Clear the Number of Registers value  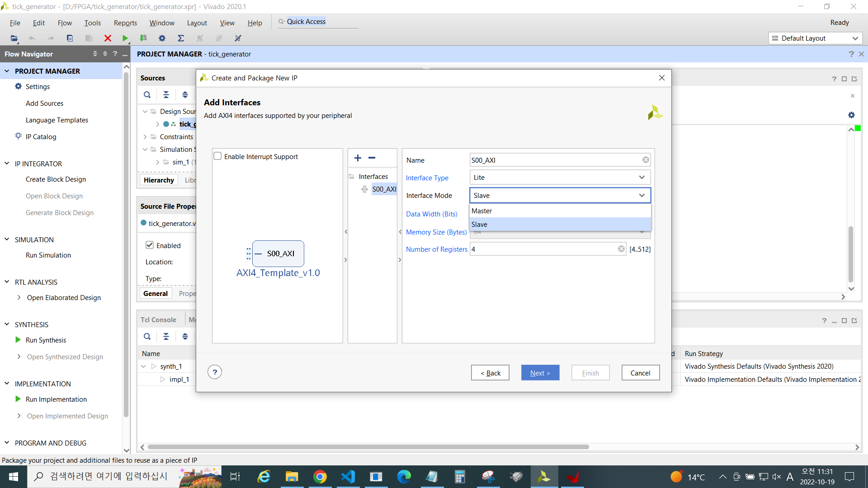[x=621, y=249]
